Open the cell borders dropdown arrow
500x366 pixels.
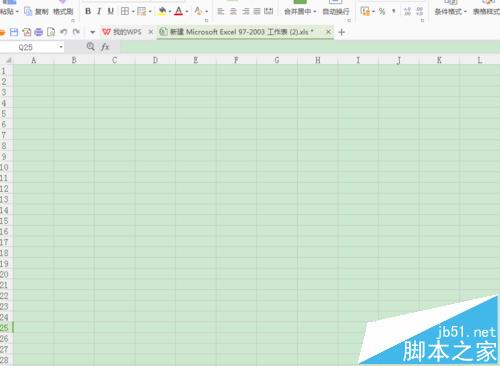(133, 12)
